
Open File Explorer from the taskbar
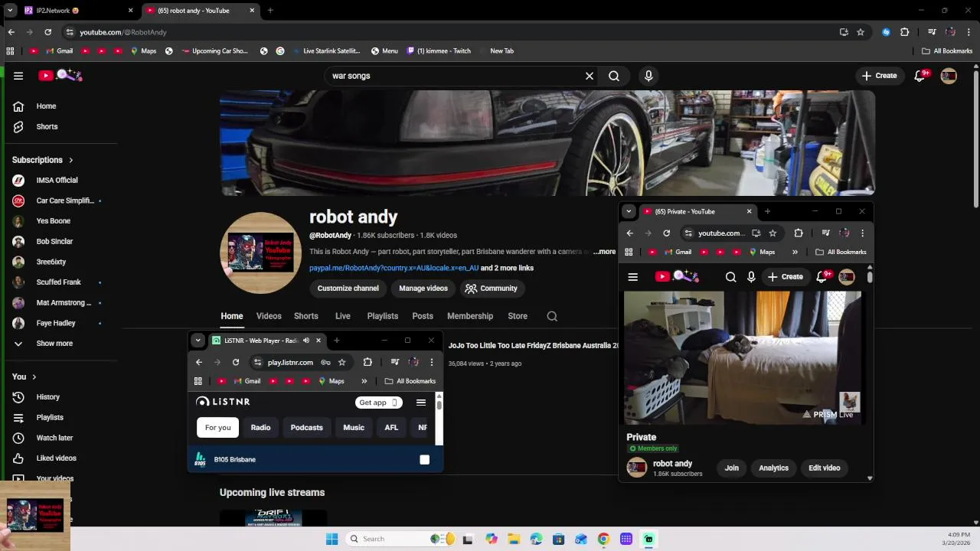point(514,539)
